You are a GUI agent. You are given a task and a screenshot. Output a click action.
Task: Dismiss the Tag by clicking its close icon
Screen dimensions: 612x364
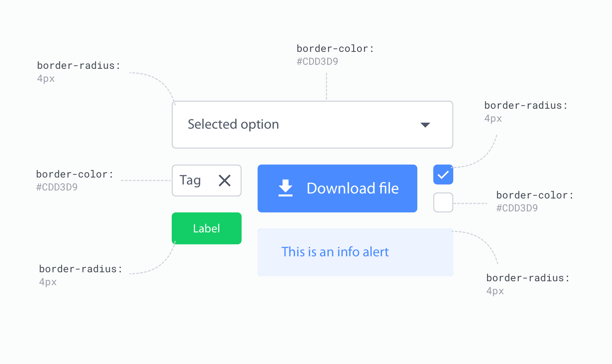coord(224,180)
